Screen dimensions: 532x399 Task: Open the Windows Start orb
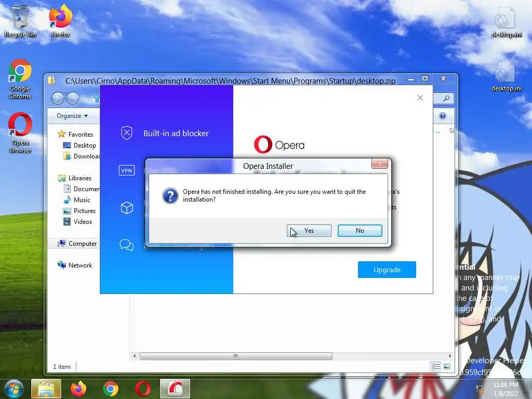coord(14,389)
